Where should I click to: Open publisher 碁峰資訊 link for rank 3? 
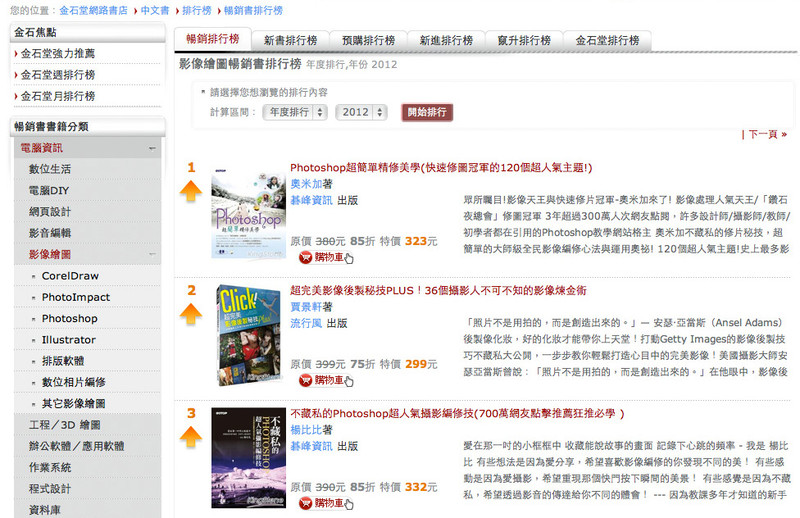click(311, 447)
